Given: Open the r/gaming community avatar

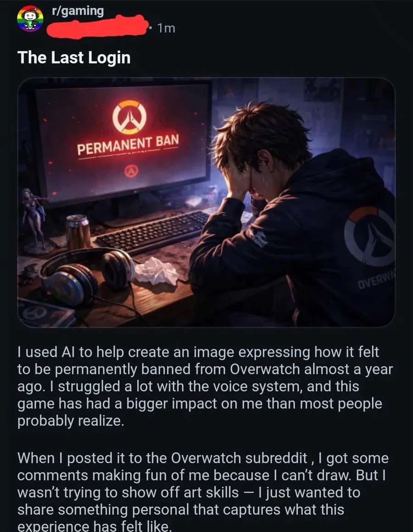Looking at the screenshot, I should 30,18.
